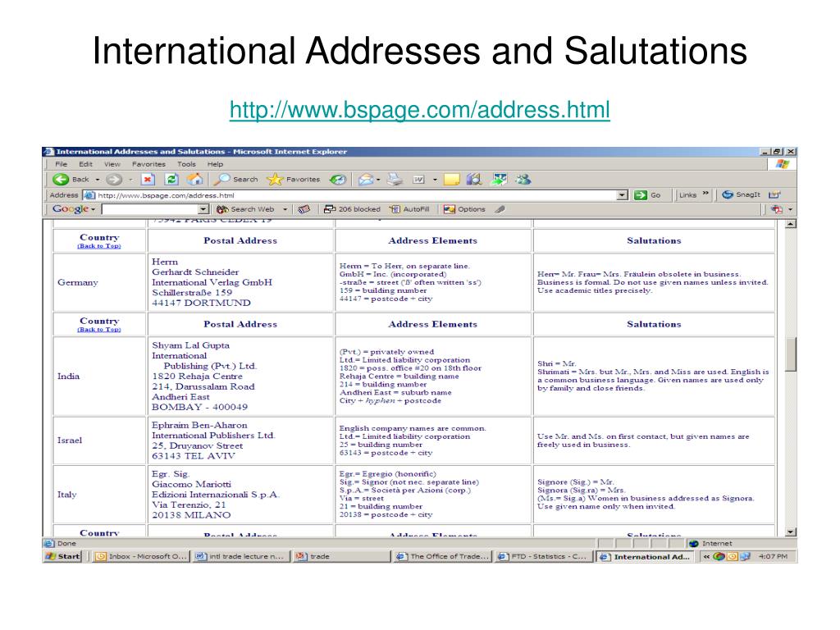Open Google toolbar Options
The height and width of the screenshot is (630, 840).
(464, 209)
